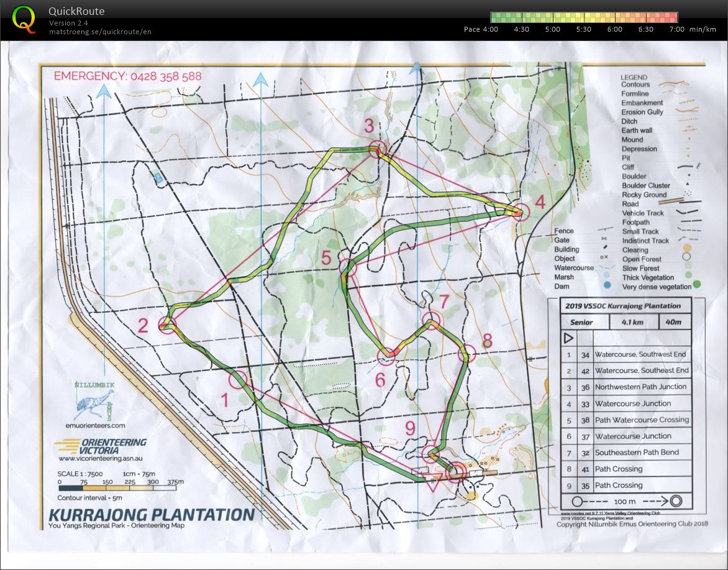
Task: Click the Orienteering Victoria logo
Action: pyautogui.click(x=102, y=446)
